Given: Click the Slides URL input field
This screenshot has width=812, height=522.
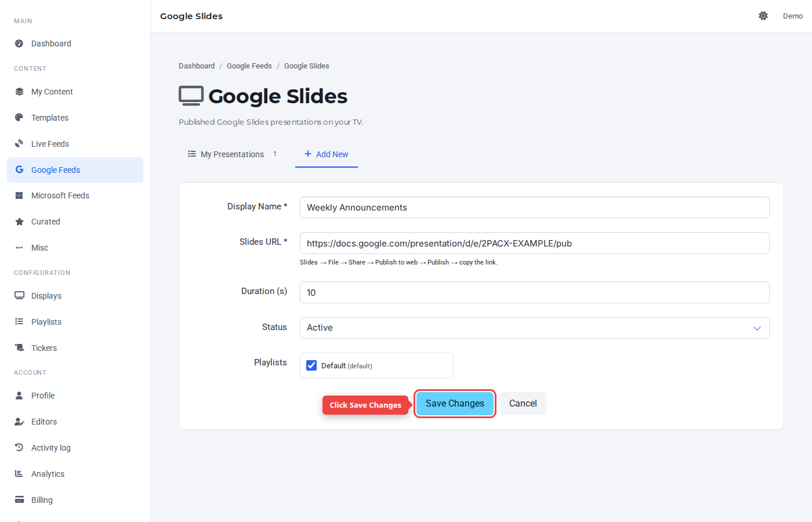Looking at the screenshot, I should [x=534, y=243].
